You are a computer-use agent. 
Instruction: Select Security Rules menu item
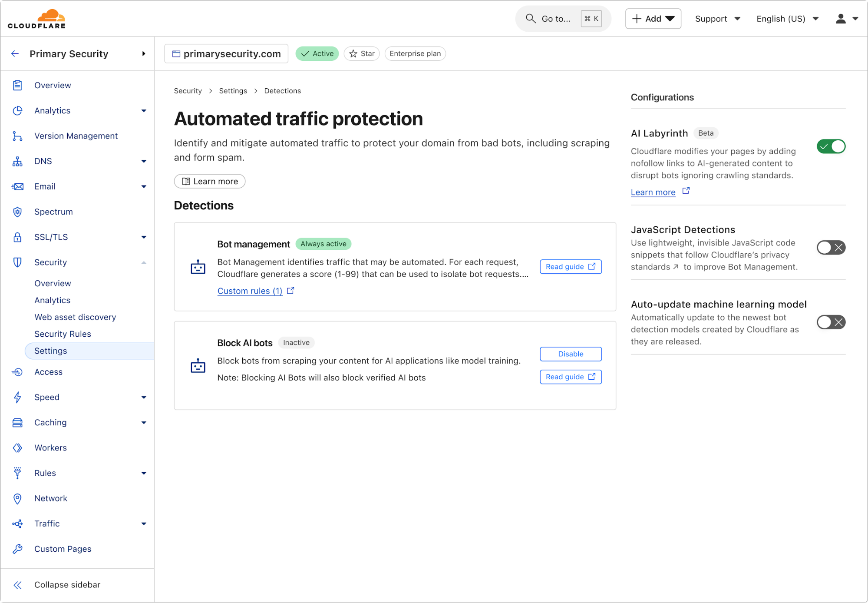point(62,333)
